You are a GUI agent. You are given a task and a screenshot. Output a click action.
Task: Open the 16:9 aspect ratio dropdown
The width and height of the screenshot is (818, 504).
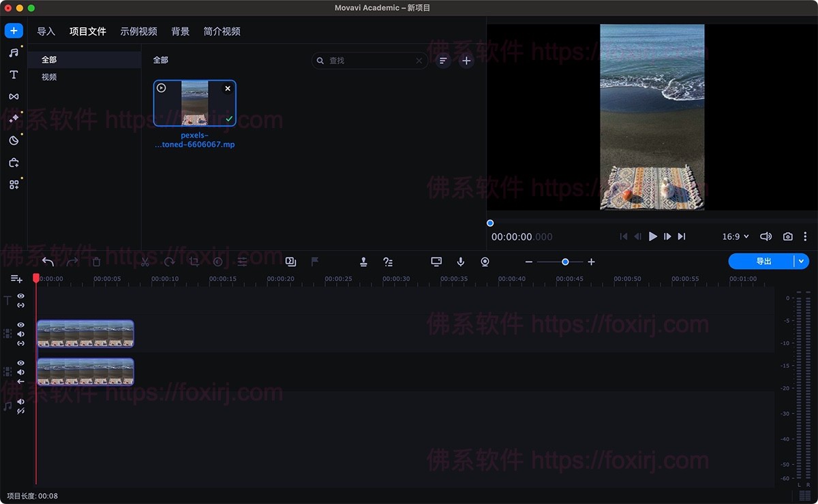tap(735, 236)
